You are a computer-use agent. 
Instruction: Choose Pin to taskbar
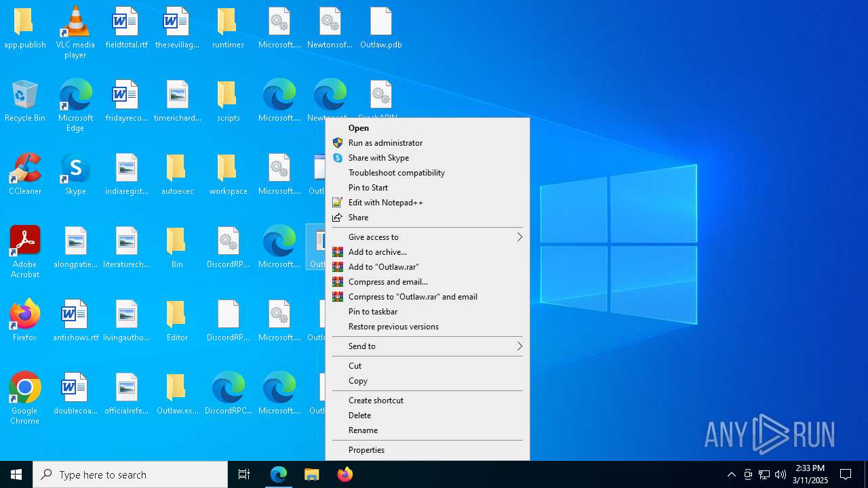(x=427, y=312)
